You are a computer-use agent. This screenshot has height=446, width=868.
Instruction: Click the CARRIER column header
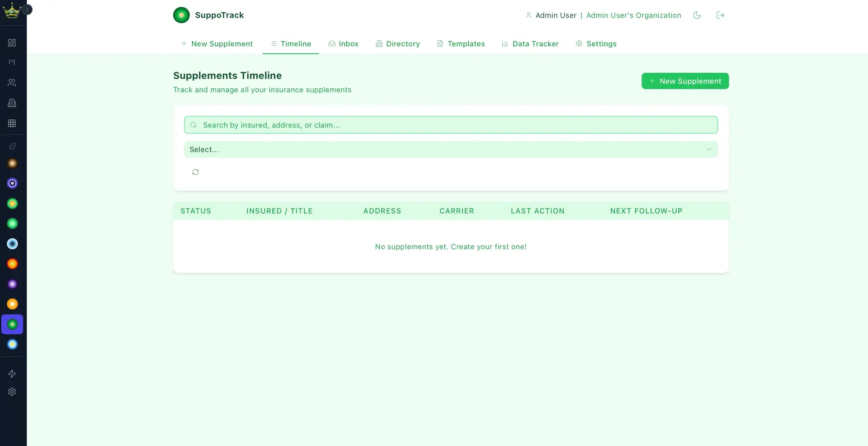(x=457, y=211)
